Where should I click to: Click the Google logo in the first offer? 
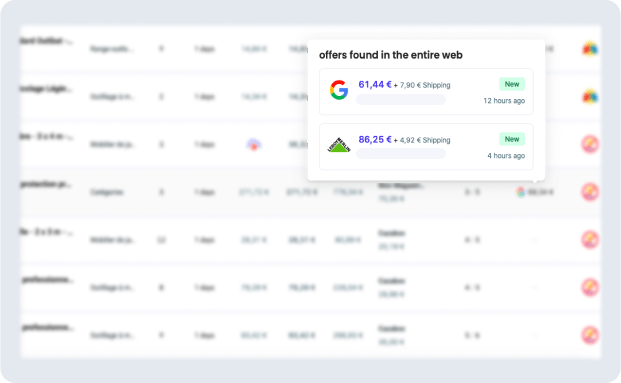(x=339, y=90)
